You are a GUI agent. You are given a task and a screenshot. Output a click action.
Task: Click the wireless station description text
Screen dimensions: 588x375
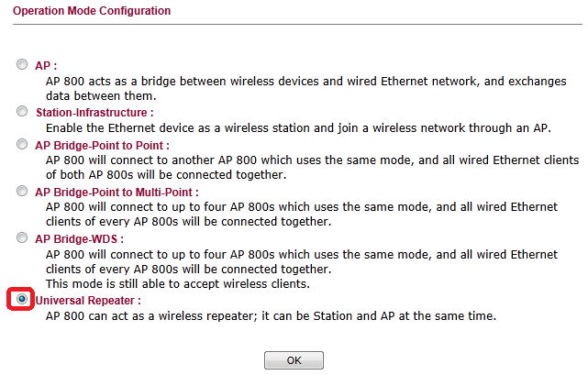pyautogui.click(x=297, y=128)
